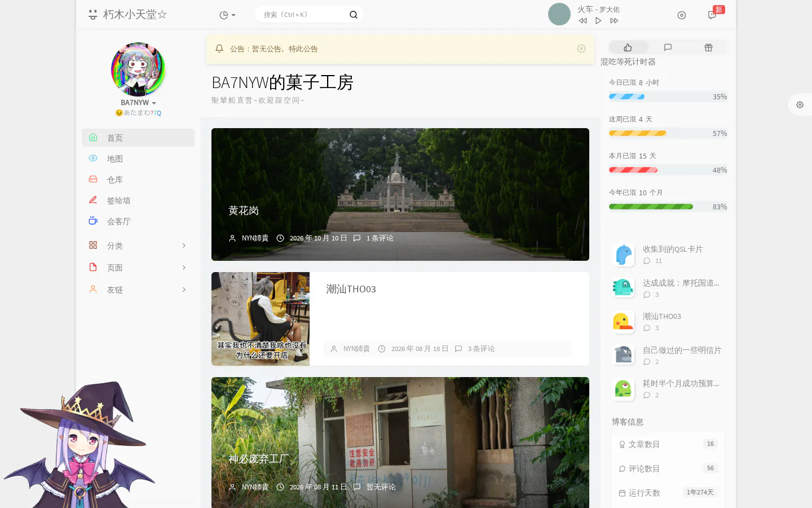Click the search magnifier icon
This screenshot has height=508, width=812.
pos(354,15)
